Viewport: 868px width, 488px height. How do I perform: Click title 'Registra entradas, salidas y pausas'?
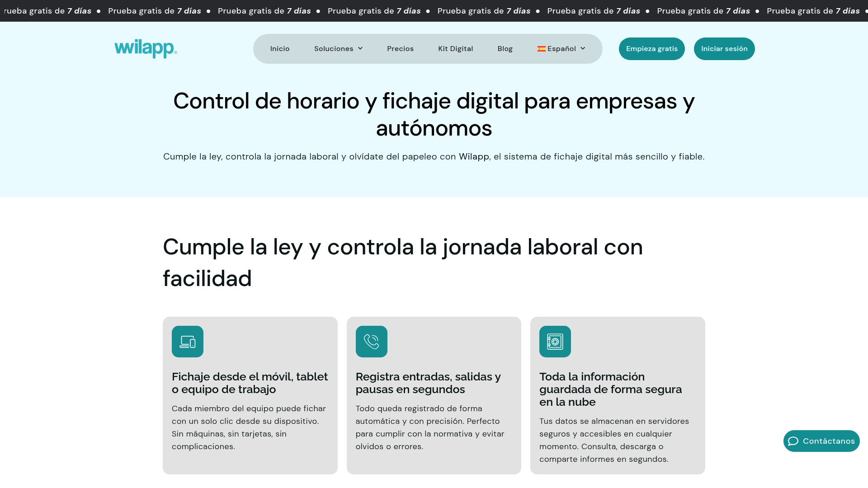pyautogui.click(x=428, y=383)
